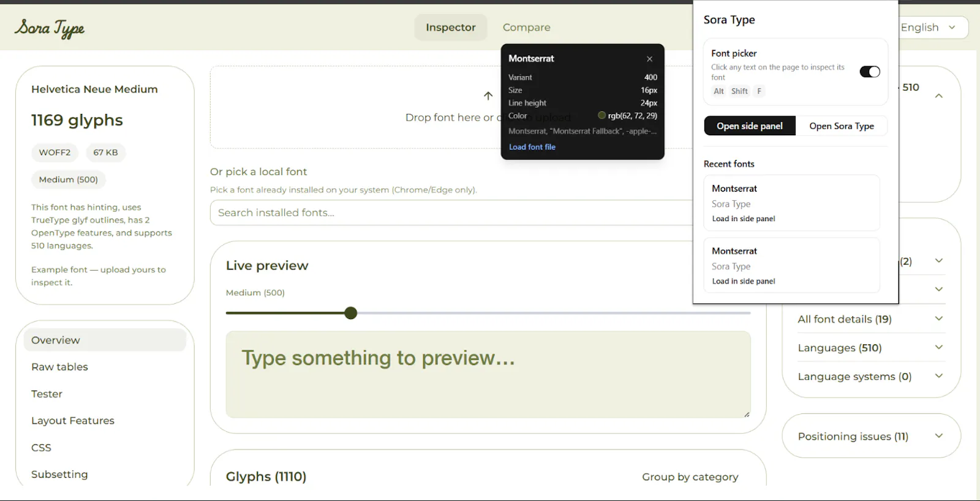Click Load font file link
Screen dimensions: 980x501
point(532,147)
